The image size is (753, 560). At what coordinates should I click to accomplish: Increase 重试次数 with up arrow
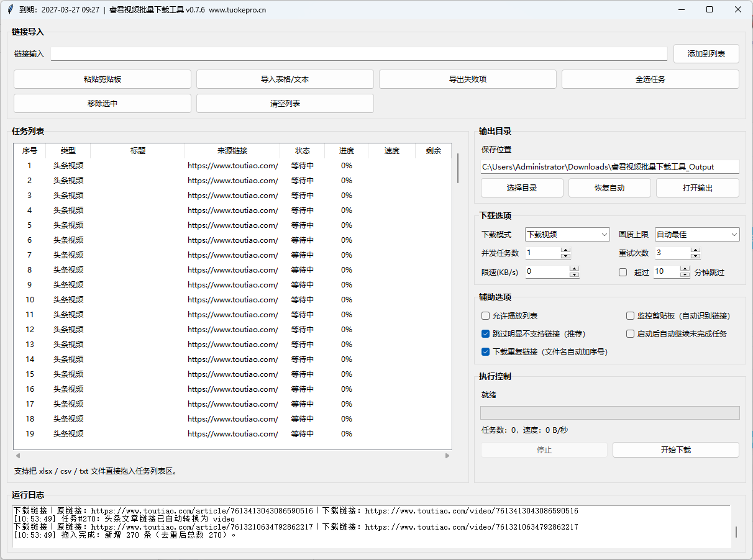[x=695, y=250]
